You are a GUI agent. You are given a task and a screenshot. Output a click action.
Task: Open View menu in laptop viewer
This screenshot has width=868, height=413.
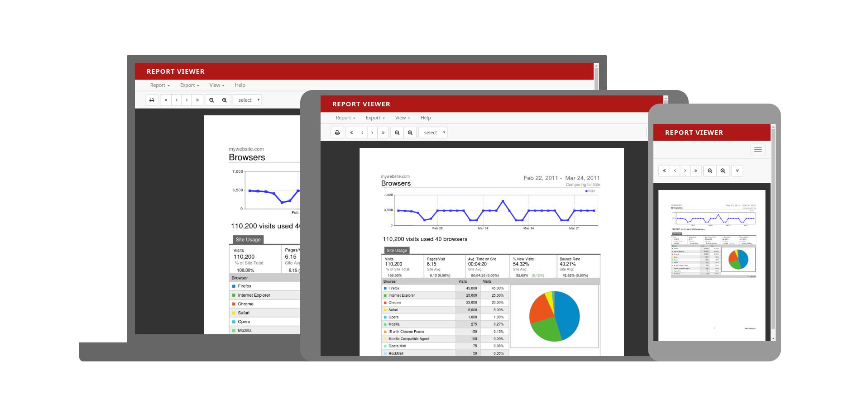217,85
